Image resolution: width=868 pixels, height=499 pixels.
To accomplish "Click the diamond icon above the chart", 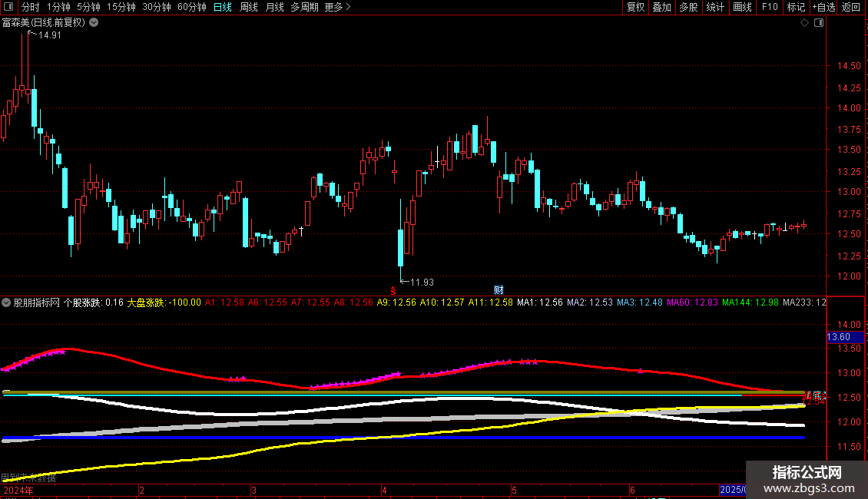I will pyautogui.click(x=805, y=23).
